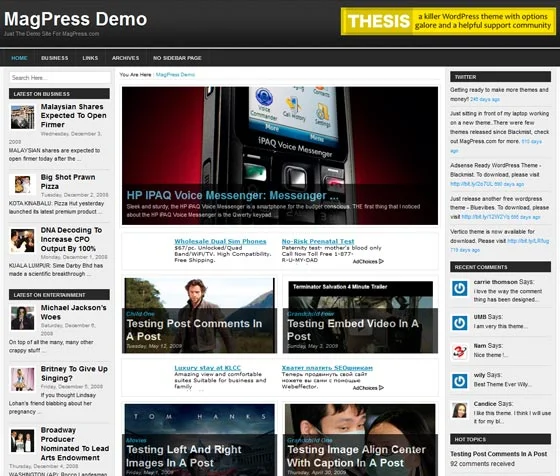Image resolution: width=560 pixels, height=476 pixels.
Task: Click Movies category label
Action: (x=136, y=440)
